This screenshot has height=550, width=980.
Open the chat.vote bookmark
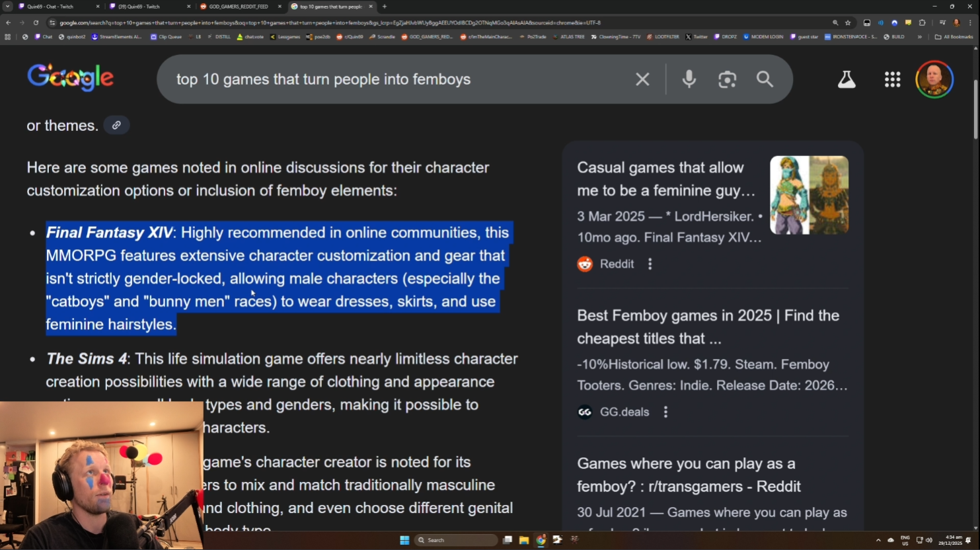click(250, 37)
